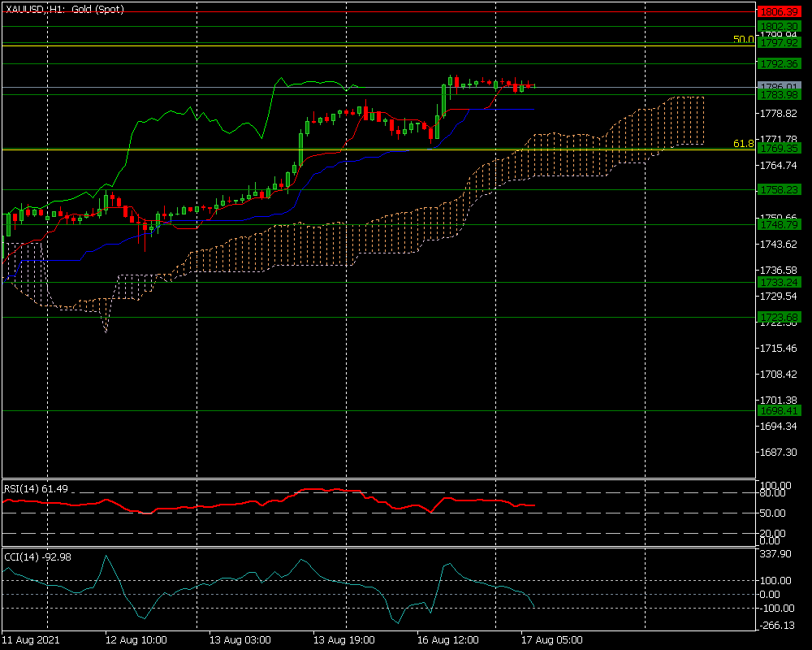This screenshot has height=650, width=812.
Task: Click the 1792.36 green price tag
Action: pos(780,63)
